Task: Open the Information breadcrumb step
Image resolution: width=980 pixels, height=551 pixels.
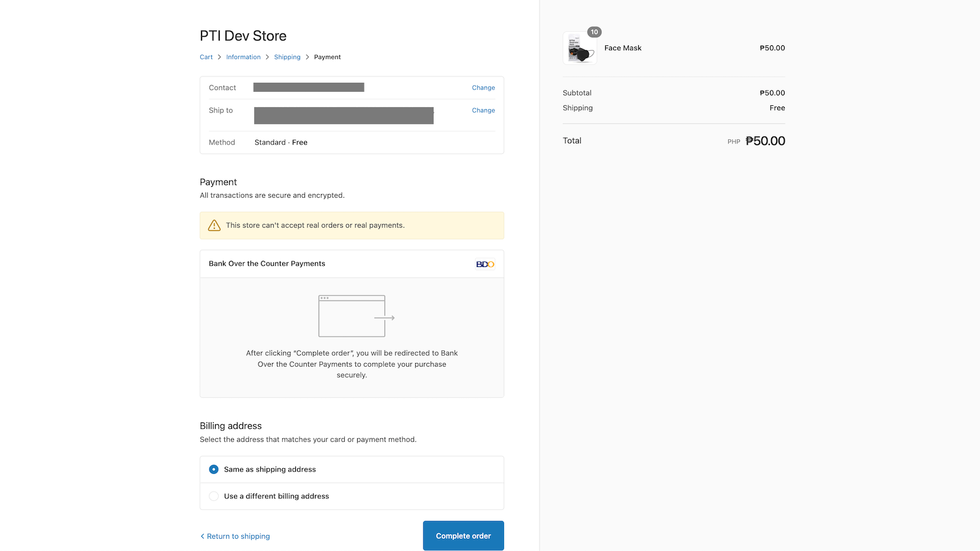Action: click(x=243, y=57)
